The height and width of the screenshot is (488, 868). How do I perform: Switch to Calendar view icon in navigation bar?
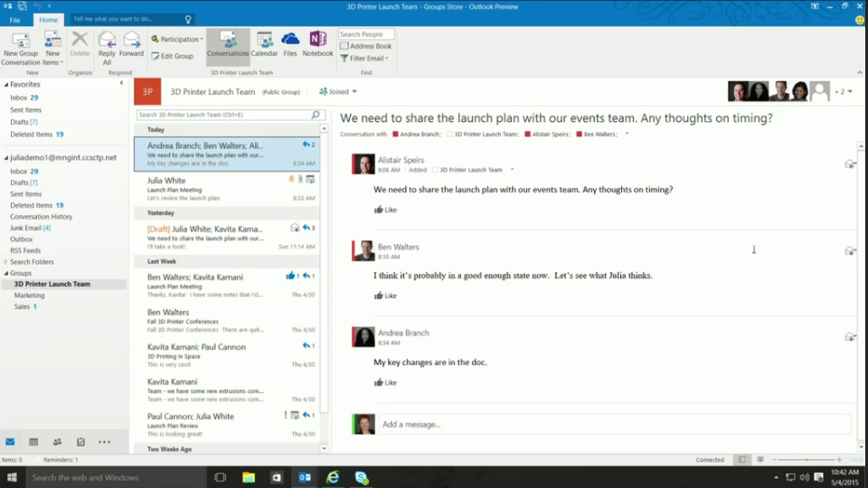coord(33,442)
